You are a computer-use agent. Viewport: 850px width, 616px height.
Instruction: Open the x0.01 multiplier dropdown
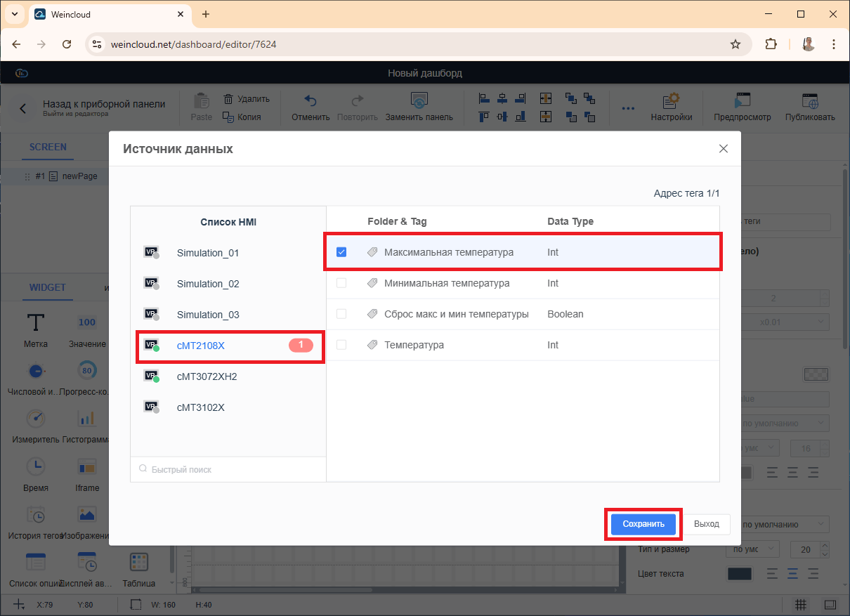click(790, 322)
